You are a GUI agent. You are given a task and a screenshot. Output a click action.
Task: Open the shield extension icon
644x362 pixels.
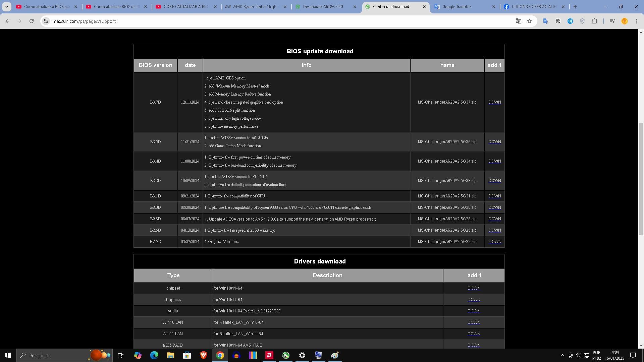[582, 21]
